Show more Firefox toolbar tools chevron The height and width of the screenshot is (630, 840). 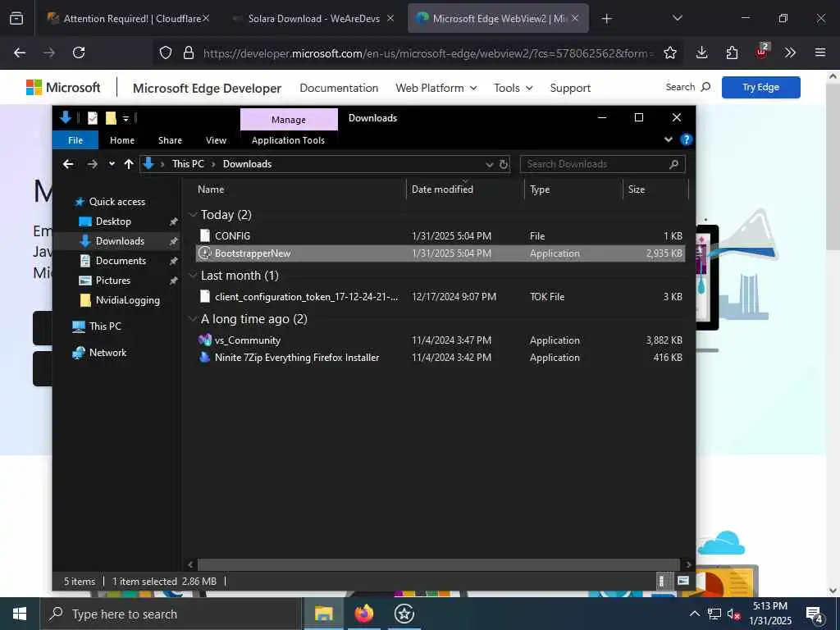[x=790, y=52]
